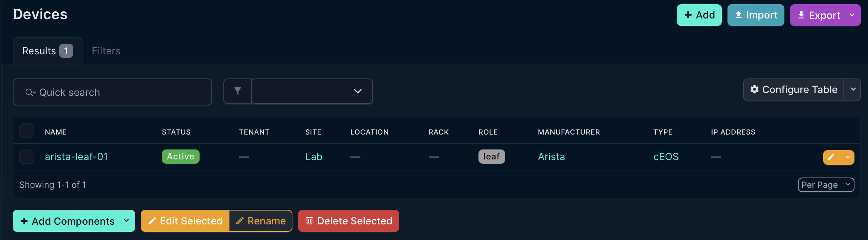Expand the Add Components dropdown chevron
Screen dimensions: 868x240
click(x=126, y=221)
